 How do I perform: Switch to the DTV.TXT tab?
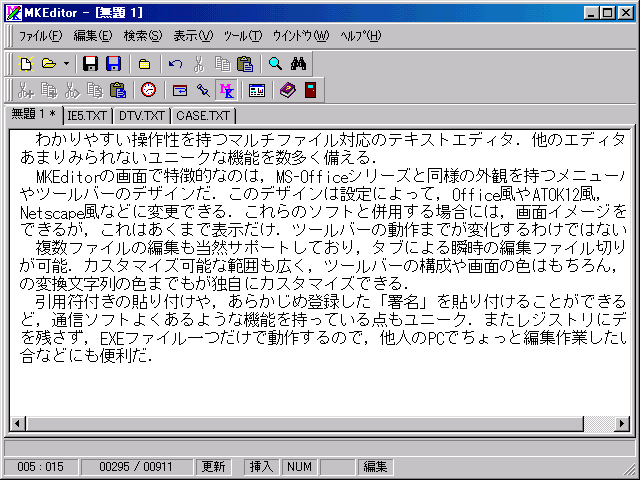142,116
